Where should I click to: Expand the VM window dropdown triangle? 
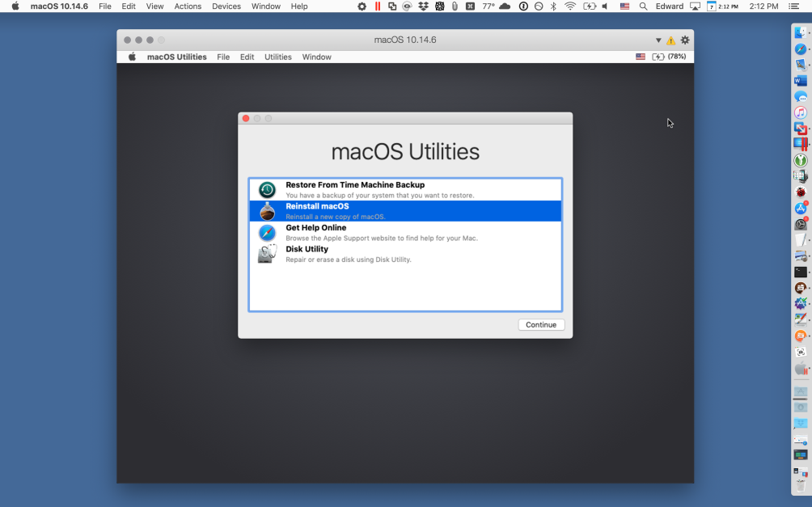coord(658,40)
